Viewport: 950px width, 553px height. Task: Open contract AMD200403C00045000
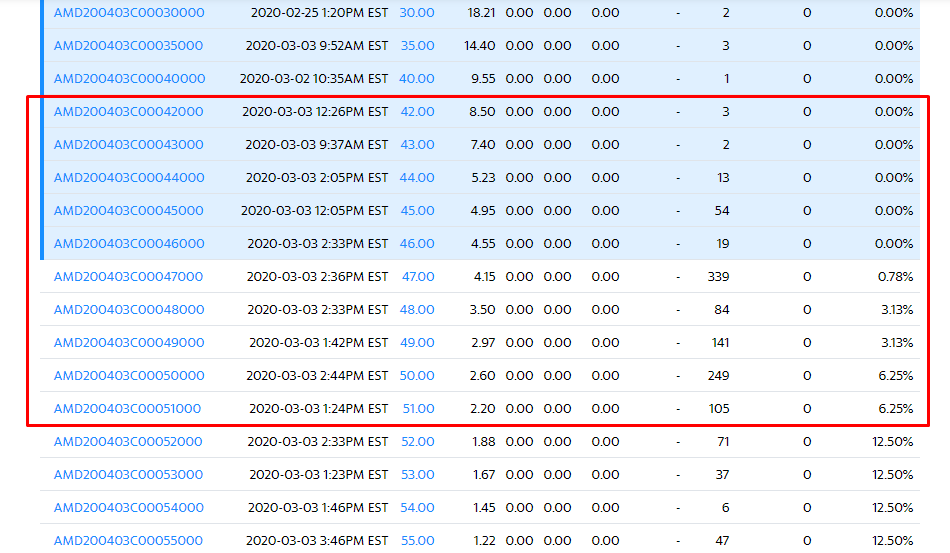(128, 211)
